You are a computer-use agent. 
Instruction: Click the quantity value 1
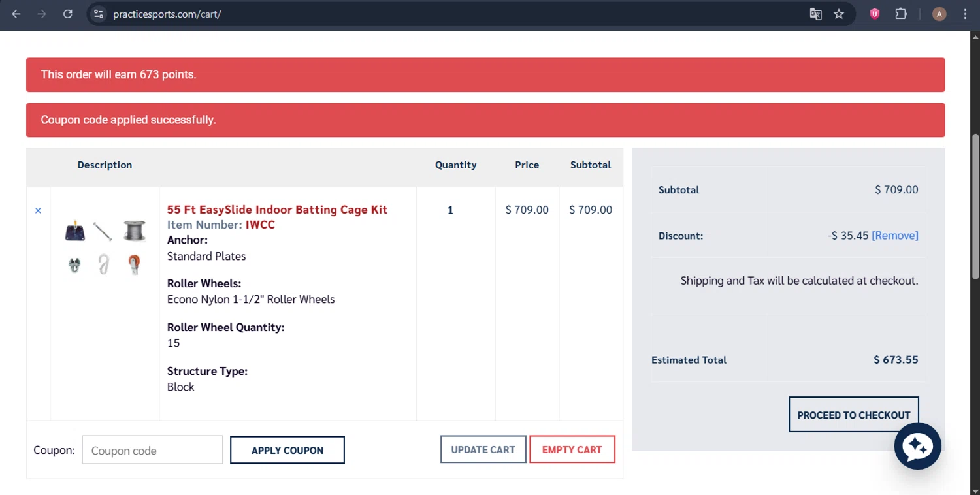[x=450, y=210]
